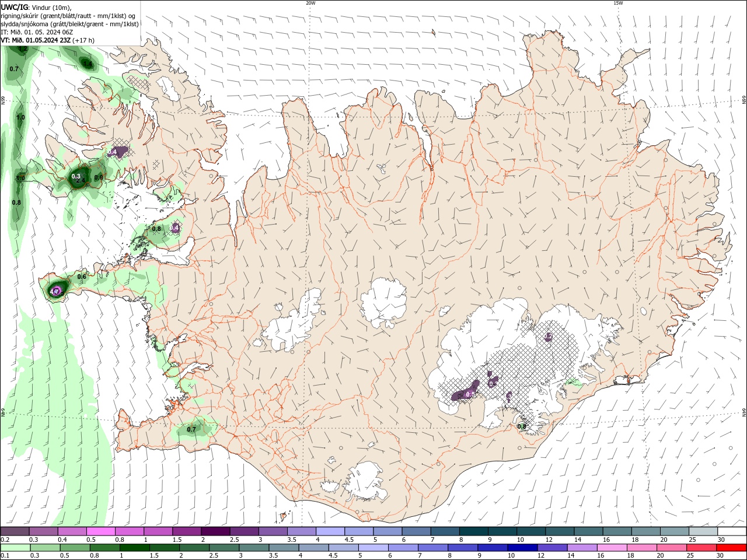Click the 0.9 precipitation value on the map
747x560 pixels.
click(x=99, y=177)
